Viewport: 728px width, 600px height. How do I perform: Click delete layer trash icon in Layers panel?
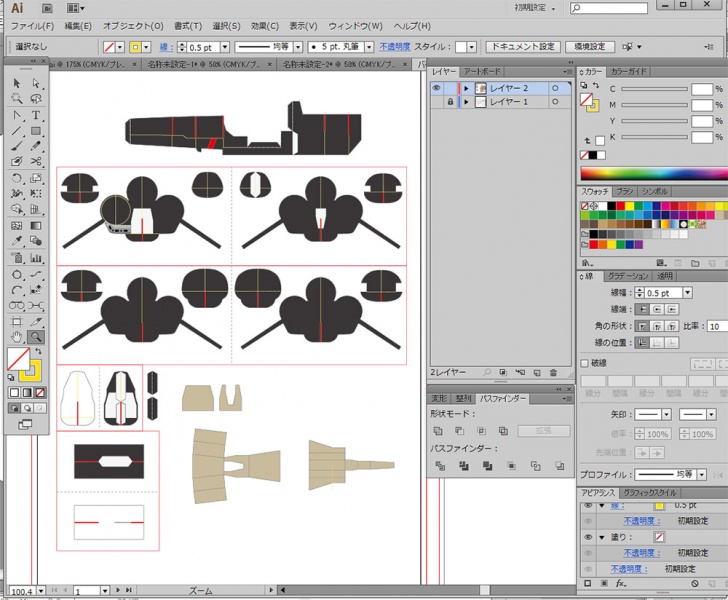pos(553,372)
